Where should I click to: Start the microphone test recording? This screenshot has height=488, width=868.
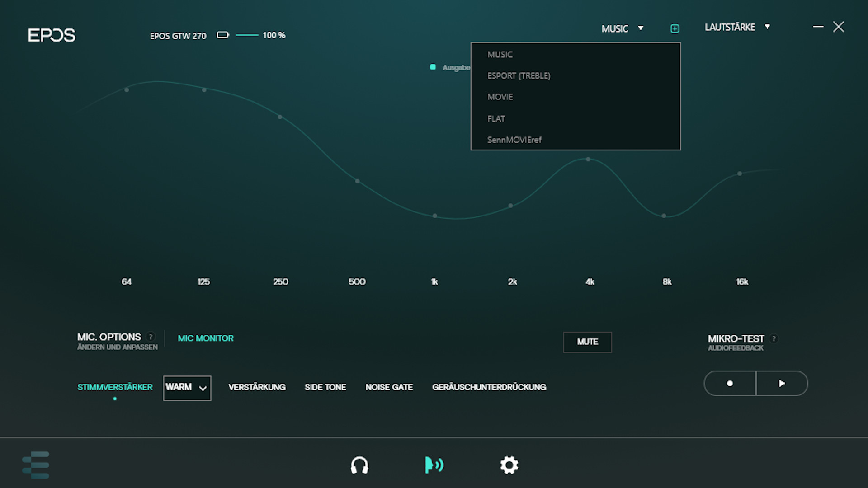click(x=730, y=384)
